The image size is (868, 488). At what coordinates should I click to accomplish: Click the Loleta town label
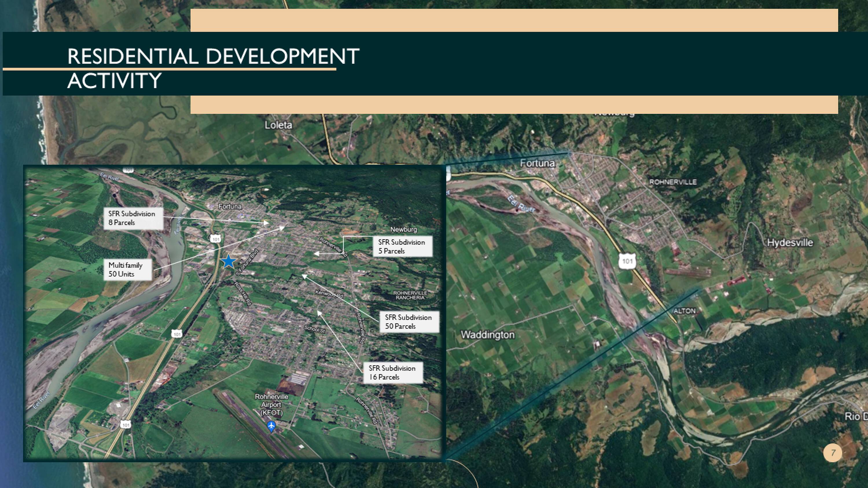tap(278, 125)
